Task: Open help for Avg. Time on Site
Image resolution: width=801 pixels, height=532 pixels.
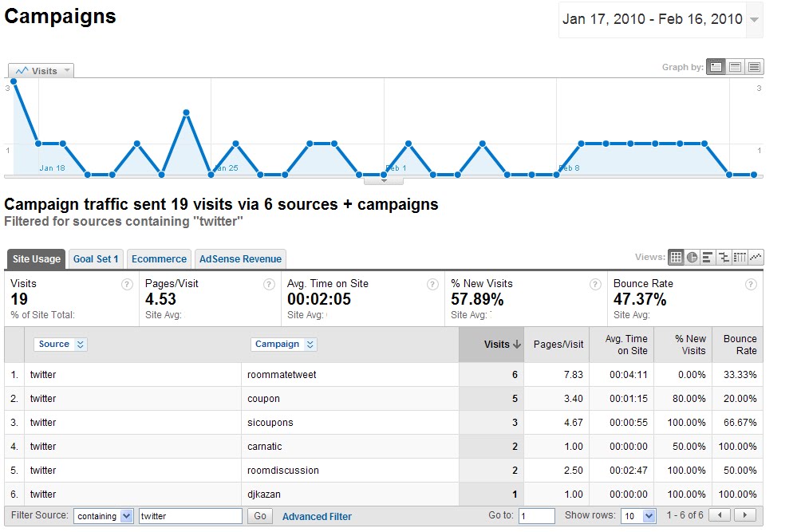Action: 432,285
